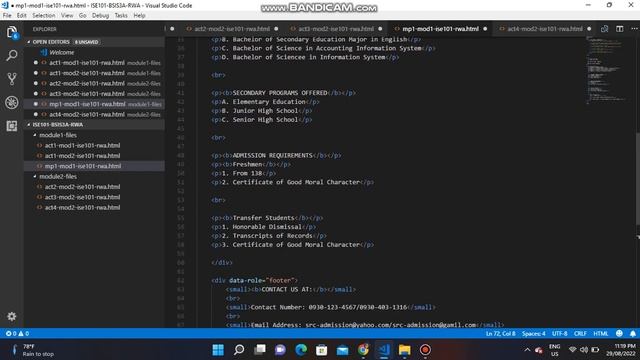Click the Visual Studio Code taskbar icon

[x=384, y=350]
